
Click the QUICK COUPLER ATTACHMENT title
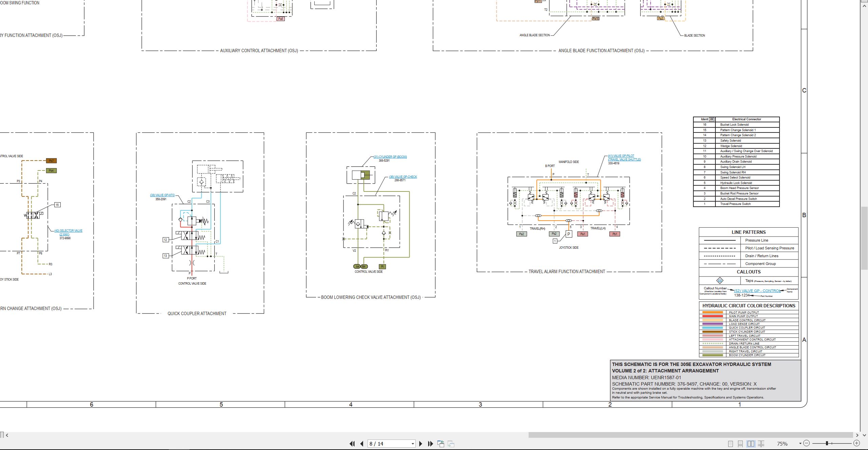pos(197,314)
